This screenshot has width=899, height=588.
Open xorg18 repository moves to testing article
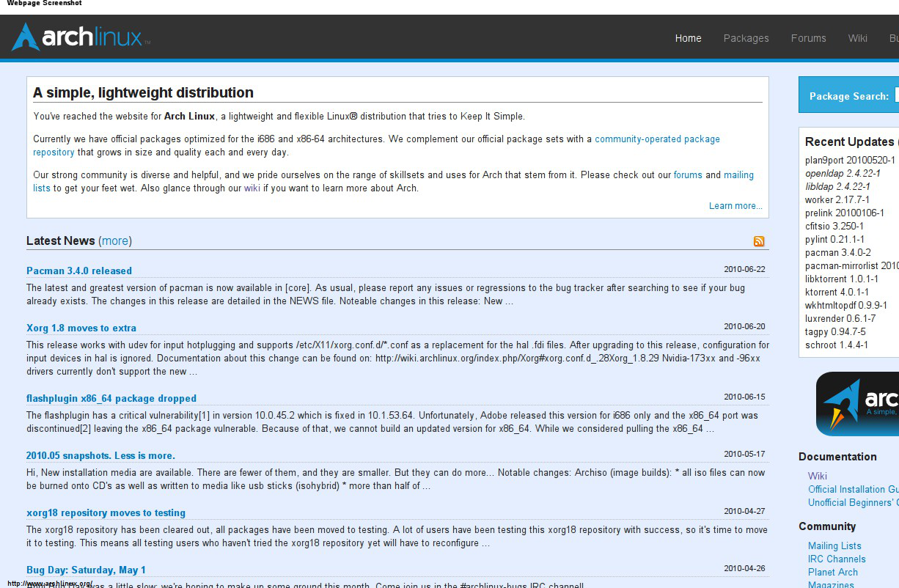point(106,512)
